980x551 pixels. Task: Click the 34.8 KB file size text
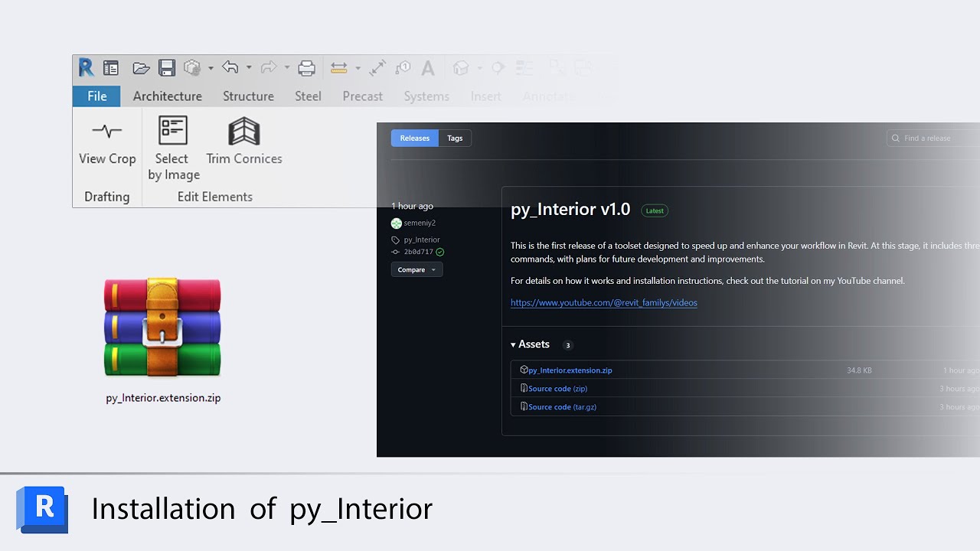(859, 370)
